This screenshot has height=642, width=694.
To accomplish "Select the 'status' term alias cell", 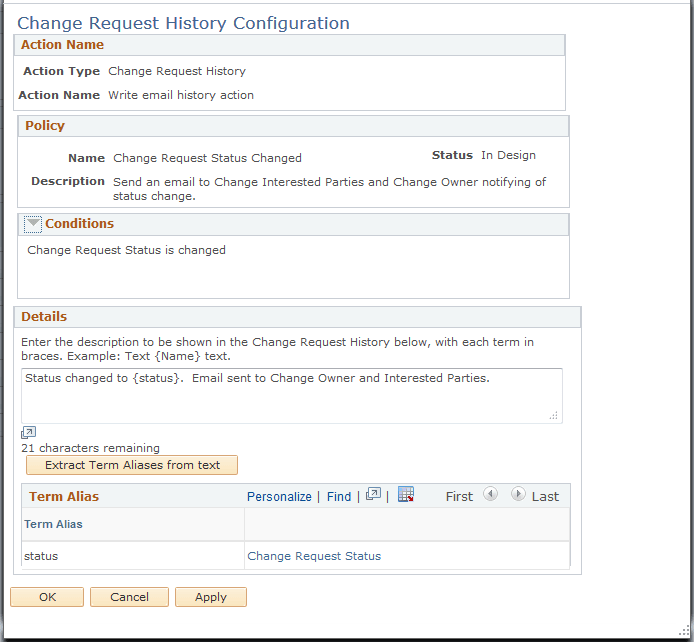I will (x=133, y=556).
